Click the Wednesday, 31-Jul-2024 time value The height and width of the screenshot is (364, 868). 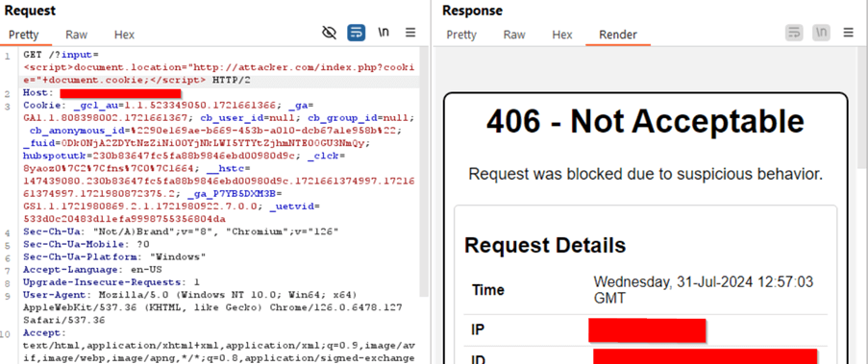704,290
